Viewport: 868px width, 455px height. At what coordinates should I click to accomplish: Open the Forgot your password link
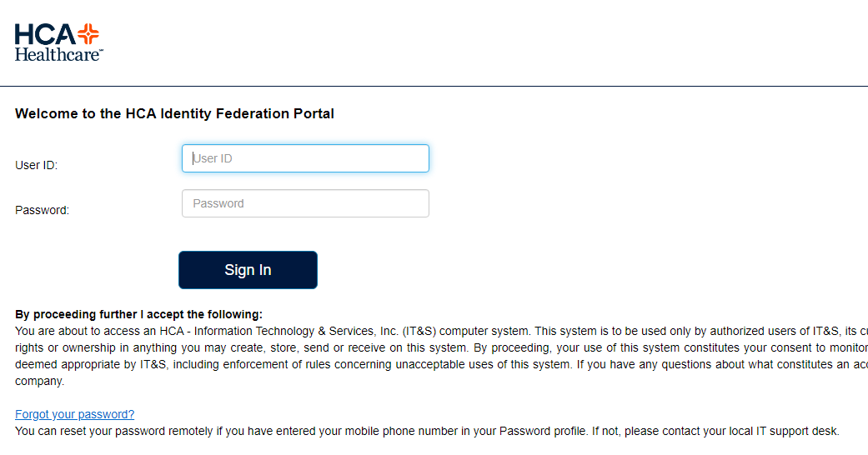click(75, 414)
